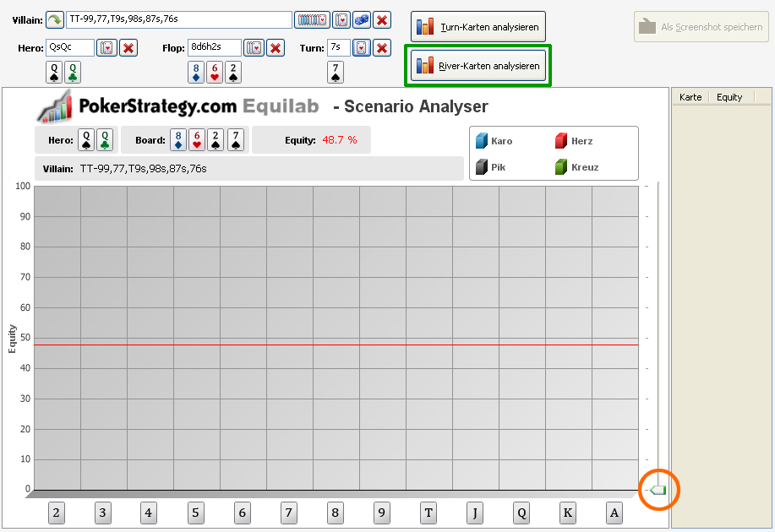Click in the Turn card input field

coord(339,48)
